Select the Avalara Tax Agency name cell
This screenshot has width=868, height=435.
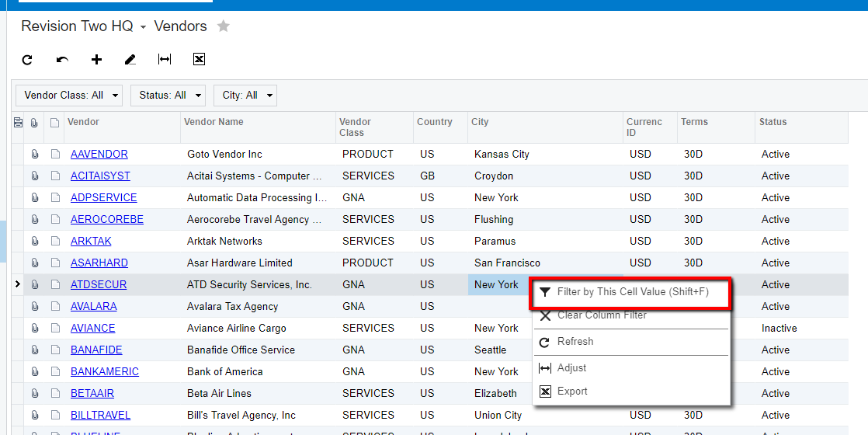[259, 306]
